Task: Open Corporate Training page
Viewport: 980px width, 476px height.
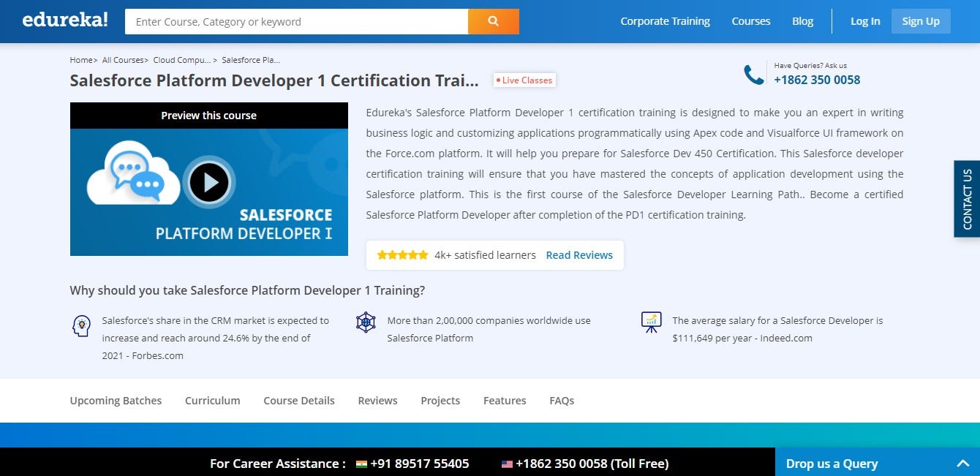Action: [665, 21]
